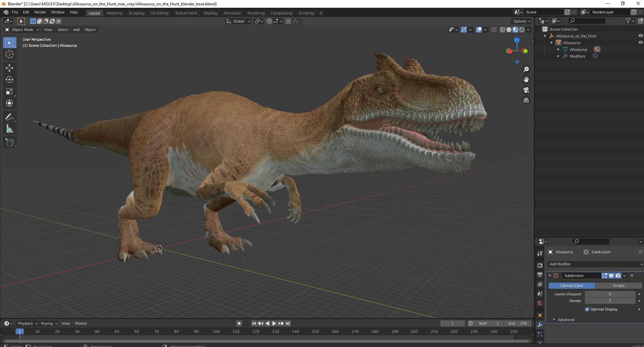
Task: Open the viewport Add menu
Action: coord(76,30)
